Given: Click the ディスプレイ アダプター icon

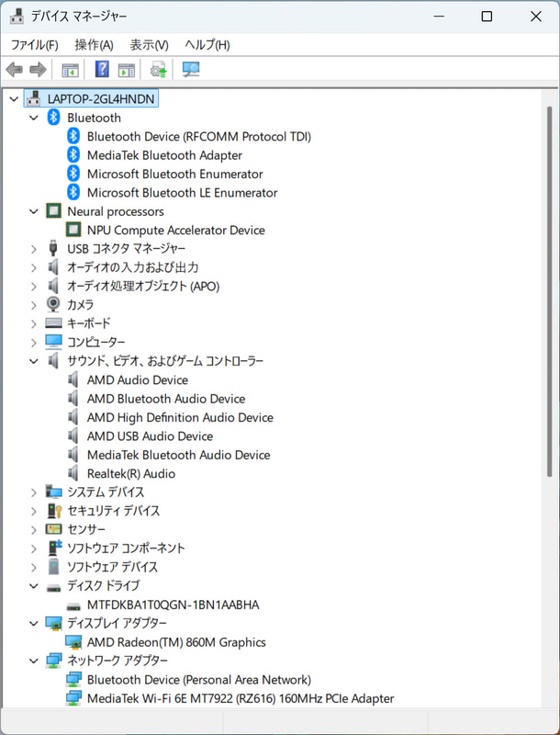Looking at the screenshot, I should pyautogui.click(x=53, y=624).
